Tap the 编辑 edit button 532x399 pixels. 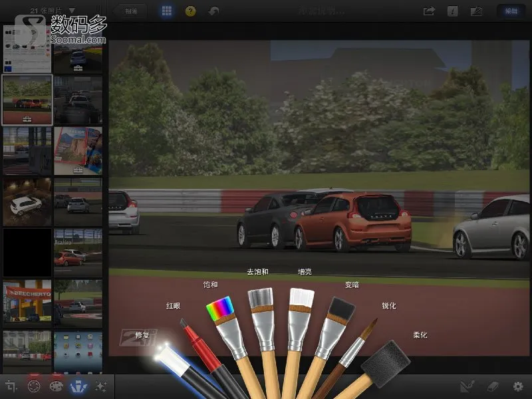(x=511, y=11)
